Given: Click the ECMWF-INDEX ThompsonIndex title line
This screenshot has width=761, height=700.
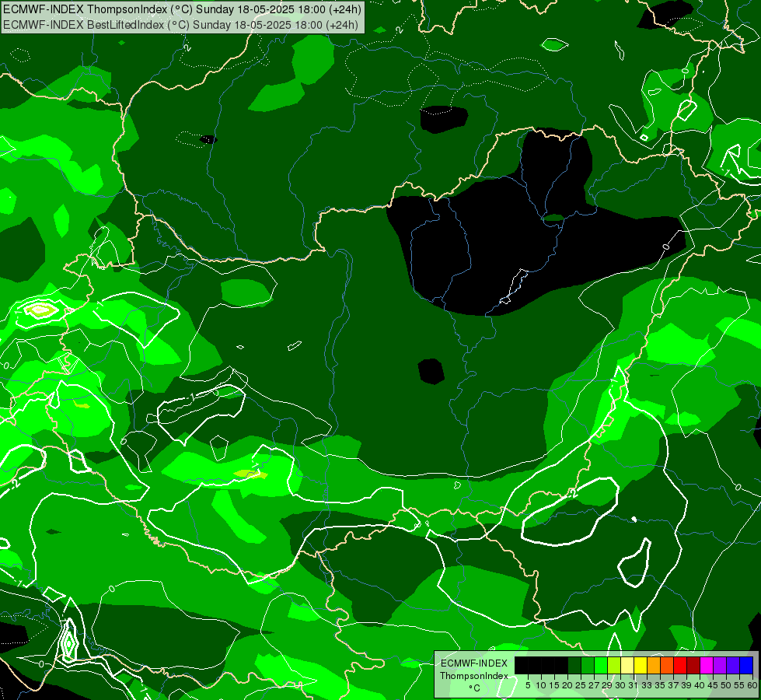Looking at the screenshot, I should click(x=182, y=9).
